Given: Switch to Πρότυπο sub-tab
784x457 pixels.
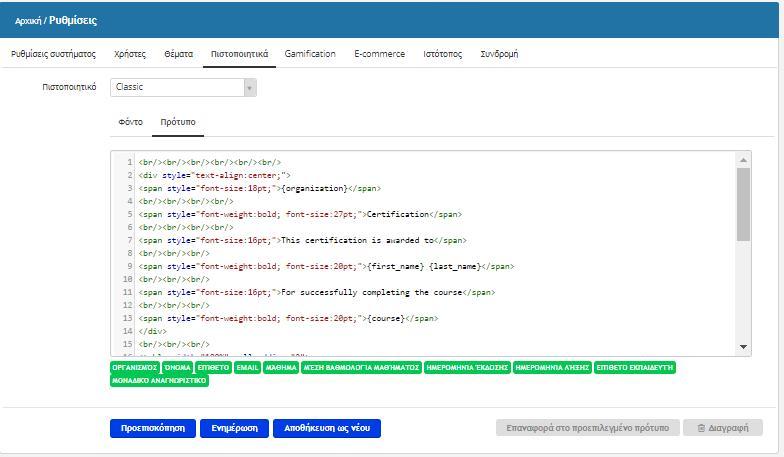Looking at the screenshot, I should (x=178, y=122).
